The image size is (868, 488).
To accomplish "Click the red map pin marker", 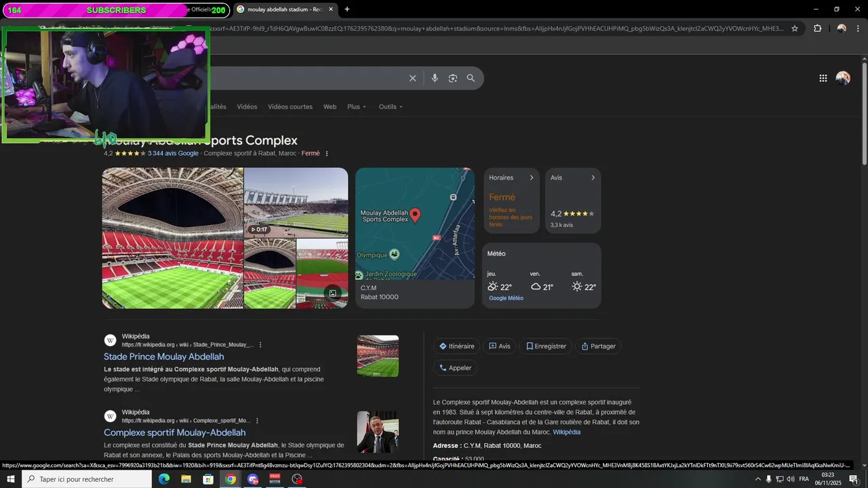I will click(x=416, y=216).
